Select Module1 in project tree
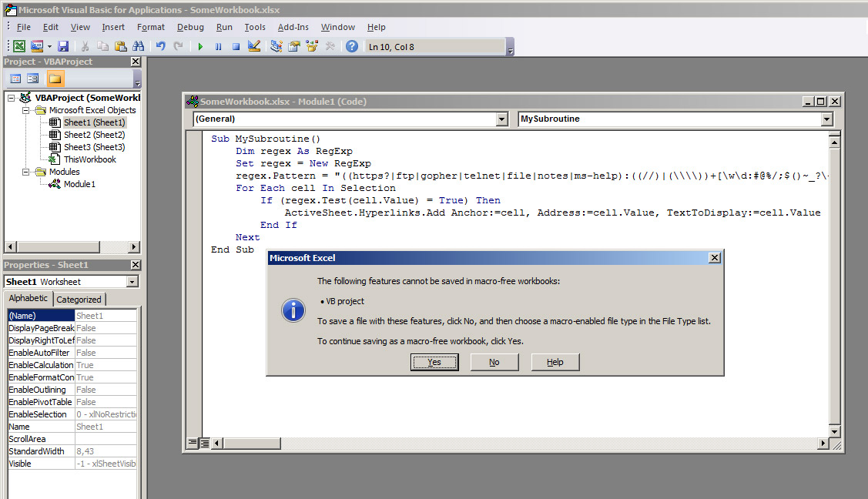Screen dimensions: 868x499 coord(79,184)
